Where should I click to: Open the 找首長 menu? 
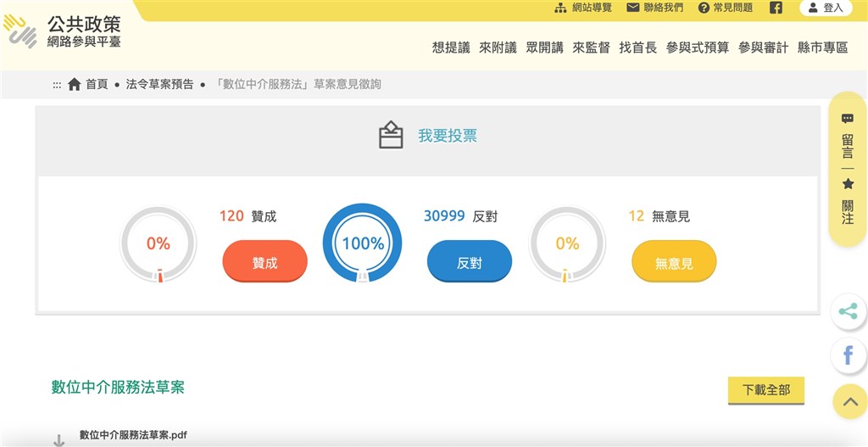tap(637, 47)
